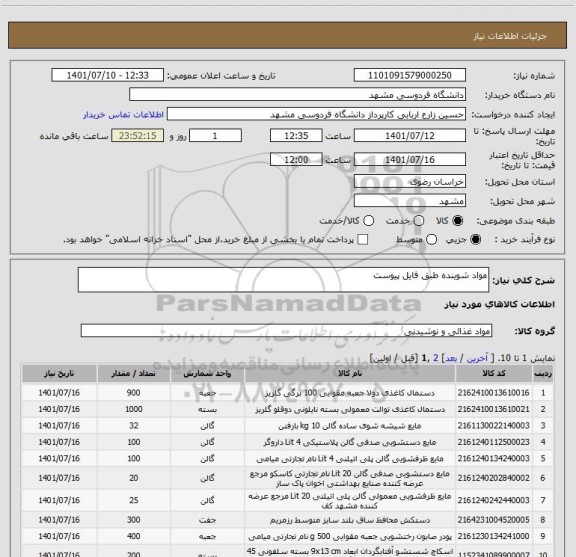The height and width of the screenshot is (557, 576).
Task: Click the شماره نیاز field 1101091579000250
Action: [410, 75]
